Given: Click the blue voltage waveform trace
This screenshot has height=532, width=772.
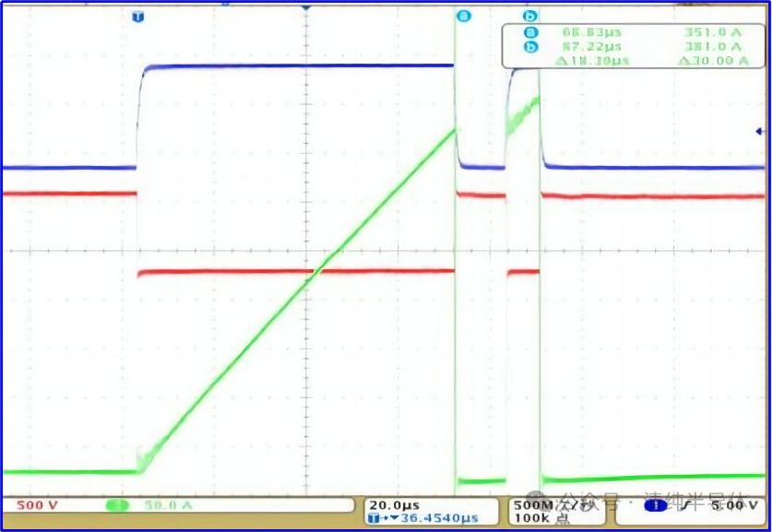Looking at the screenshot, I should (295, 65).
